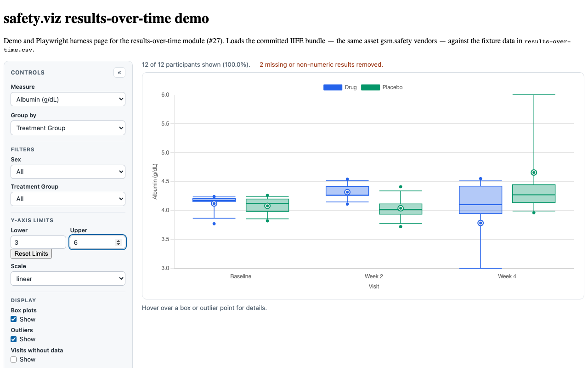Click the Drug box at Week 2
This screenshot has height=368, width=588.
coord(347,191)
